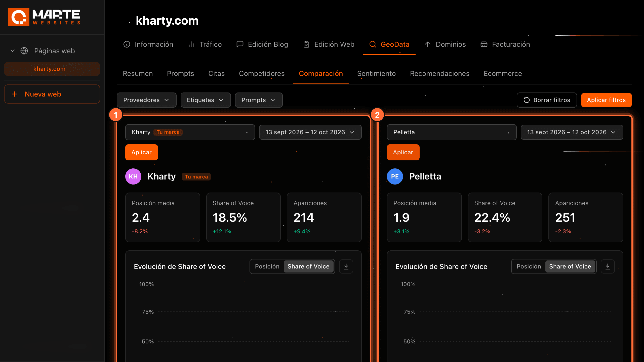The image size is (644, 362).
Task: Click the KH avatar circle
Action: tap(133, 176)
